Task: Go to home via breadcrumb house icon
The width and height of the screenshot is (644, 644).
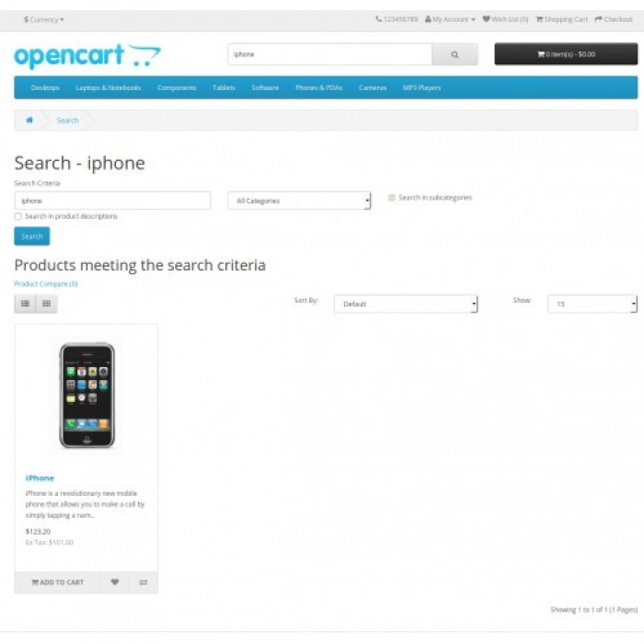Action: click(x=29, y=121)
